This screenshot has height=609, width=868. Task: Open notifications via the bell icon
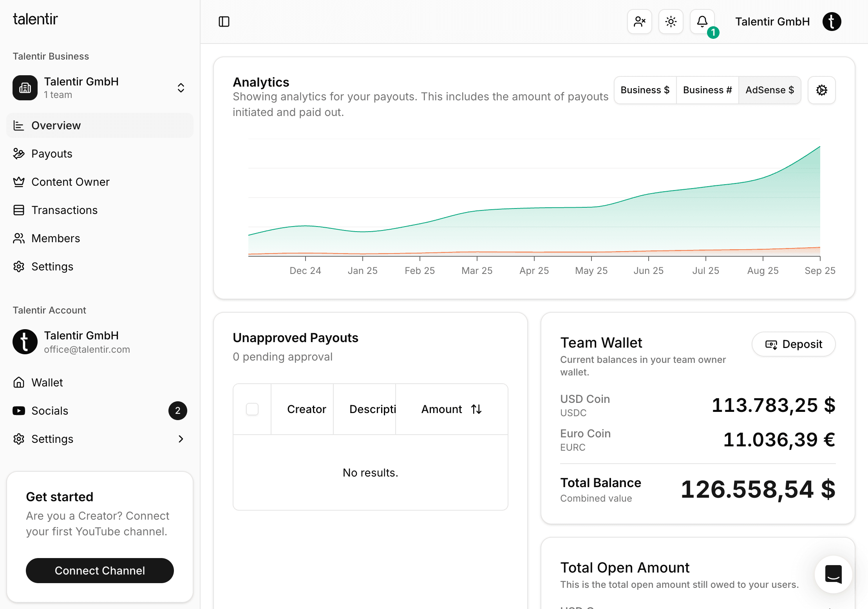coord(702,22)
